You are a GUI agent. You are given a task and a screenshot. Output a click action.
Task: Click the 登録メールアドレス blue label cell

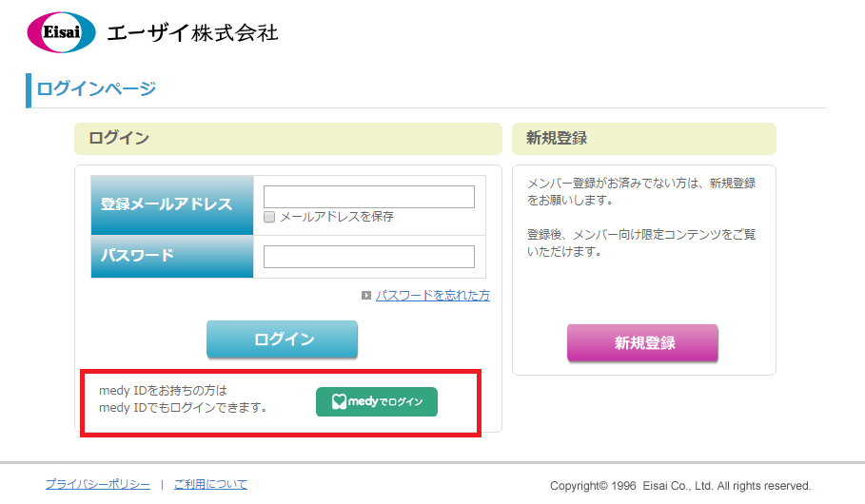coord(172,205)
